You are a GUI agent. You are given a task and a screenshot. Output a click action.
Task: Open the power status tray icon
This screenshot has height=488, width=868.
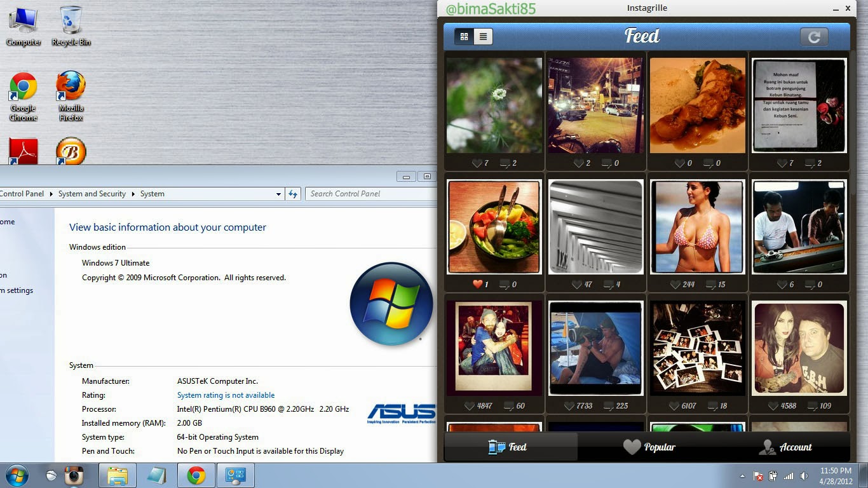(773, 476)
